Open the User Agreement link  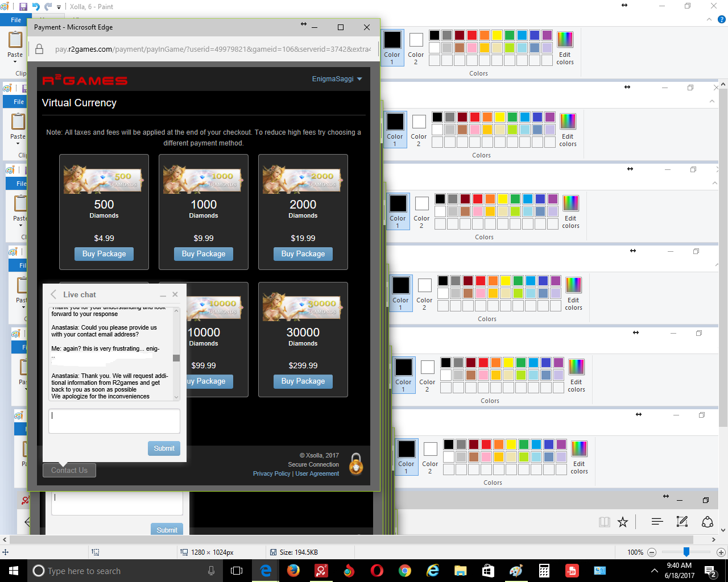[x=317, y=473]
